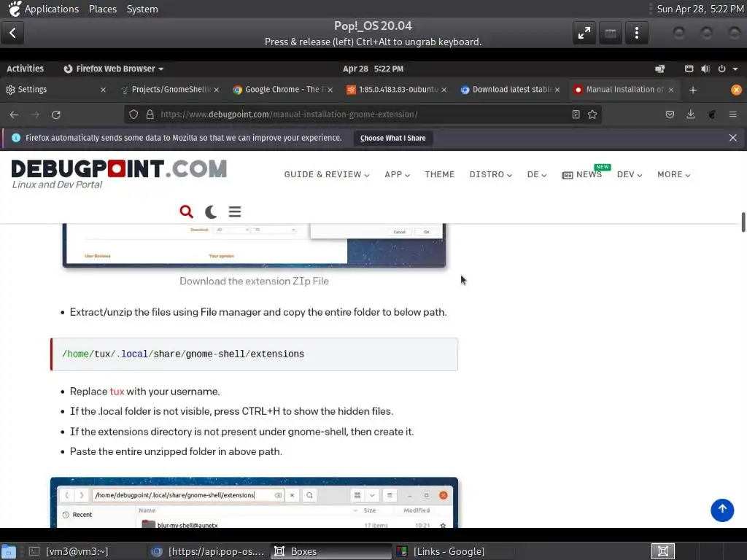Click the extensions path code block
The height and width of the screenshot is (560, 747).
(254, 354)
